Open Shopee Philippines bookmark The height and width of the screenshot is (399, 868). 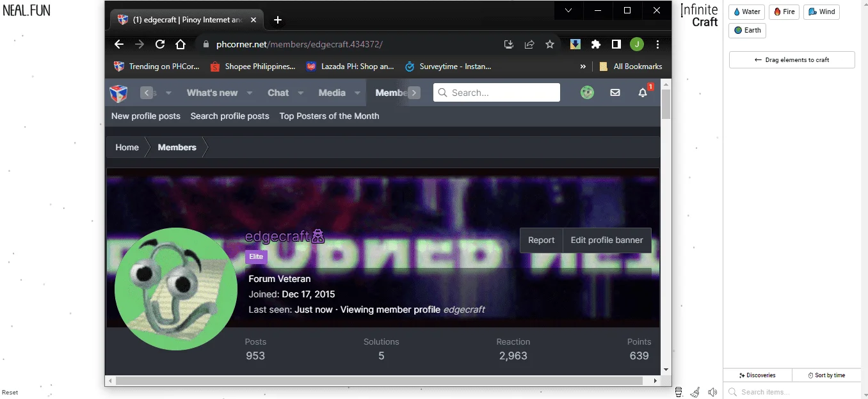click(253, 66)
